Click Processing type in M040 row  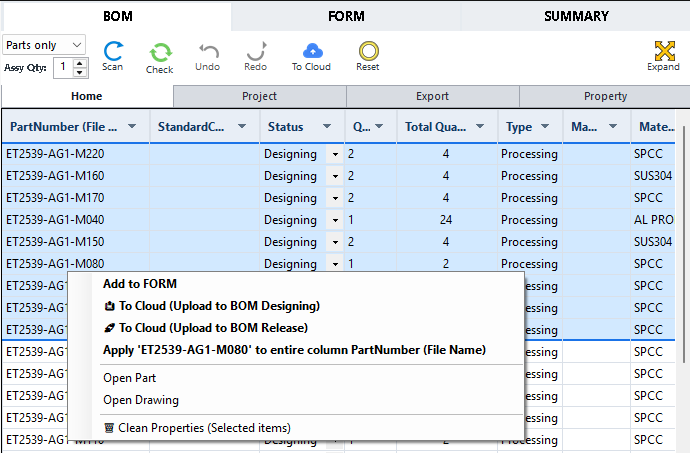pyautogui.click(x=530, y=220)
